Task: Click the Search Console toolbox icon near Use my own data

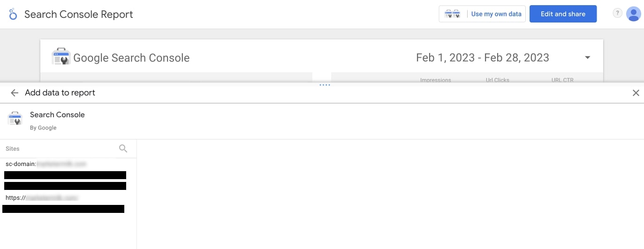Action: (x=452, y=14)
